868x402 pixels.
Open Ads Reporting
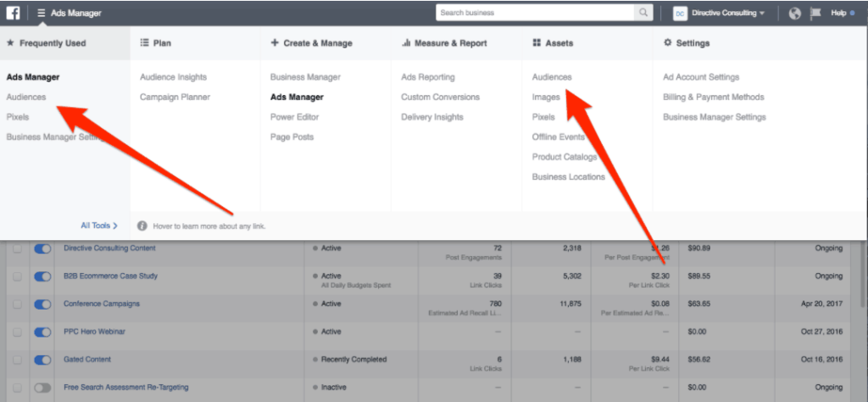coord(428,77)
